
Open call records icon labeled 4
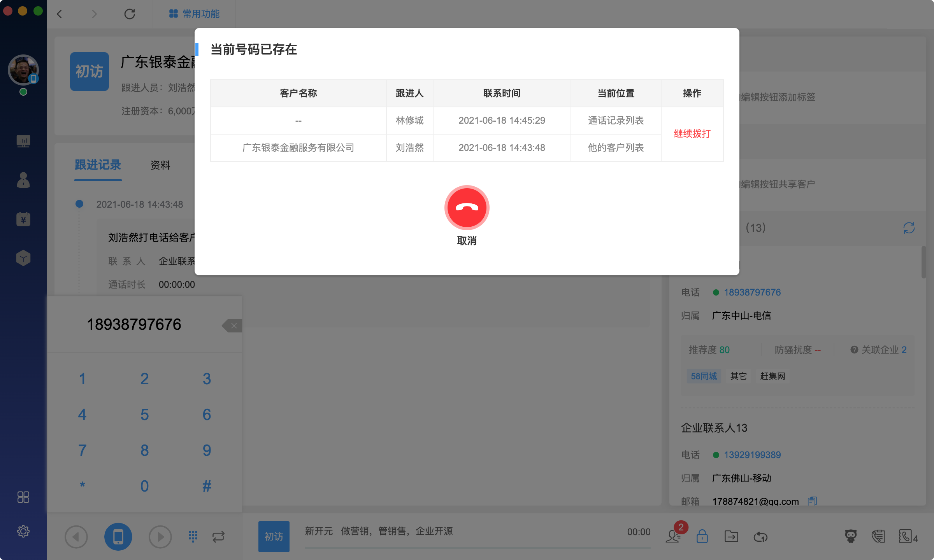coord(908,537)
